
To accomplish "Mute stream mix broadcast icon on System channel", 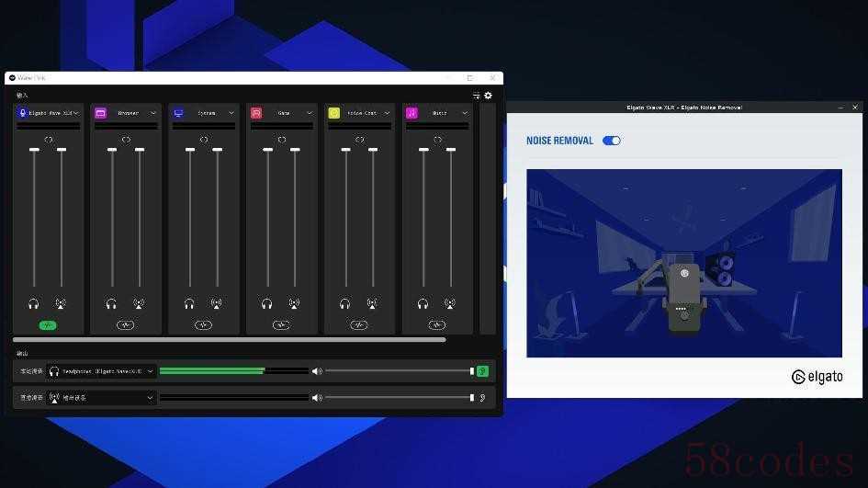I will pyautogui.click(x=217, y=303).
